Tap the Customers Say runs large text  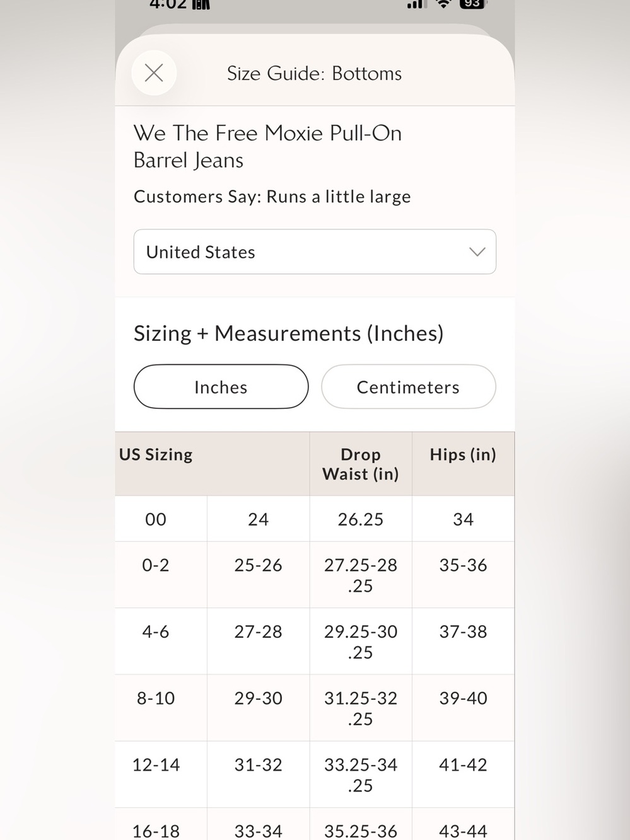coord(272,197)
